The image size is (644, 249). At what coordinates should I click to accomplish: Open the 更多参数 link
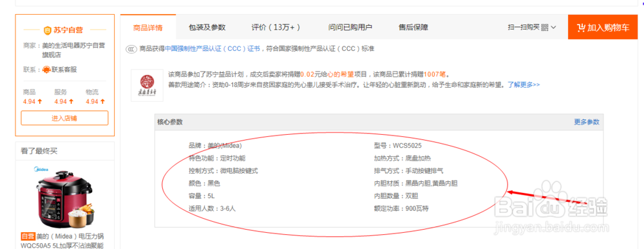(587, 122)
